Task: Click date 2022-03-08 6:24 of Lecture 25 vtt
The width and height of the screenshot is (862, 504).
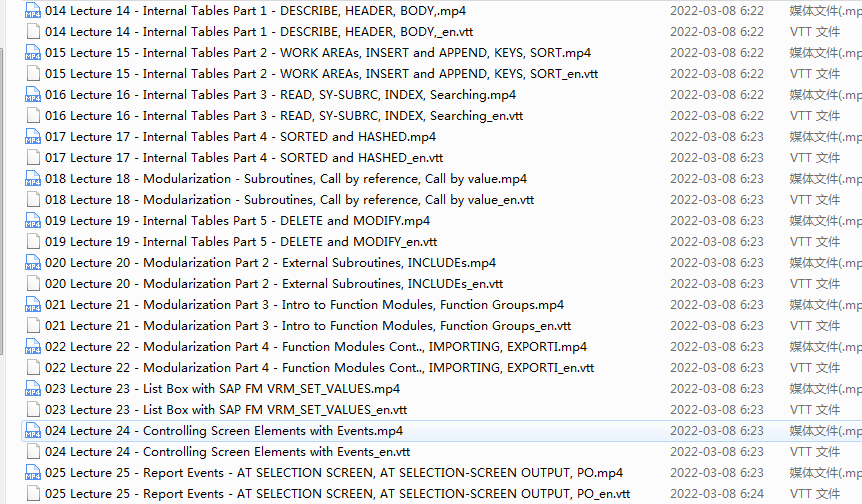Action: pos(717,493)
